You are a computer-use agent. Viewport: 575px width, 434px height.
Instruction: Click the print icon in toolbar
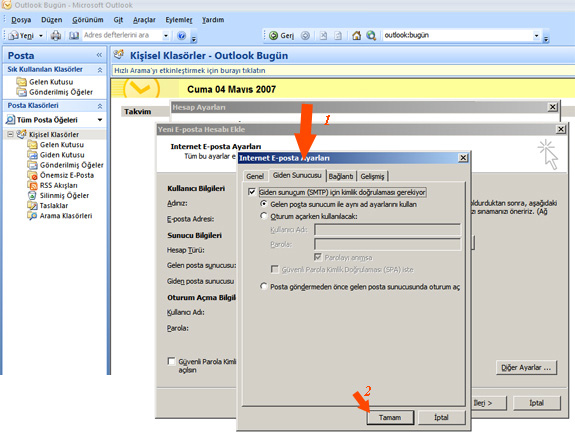click(x=56, y=36)
